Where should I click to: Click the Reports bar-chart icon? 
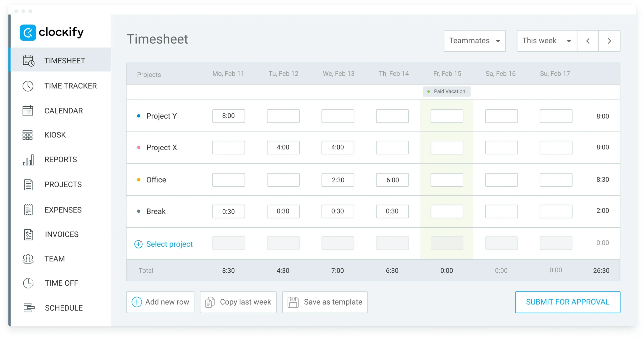point(28,160)
